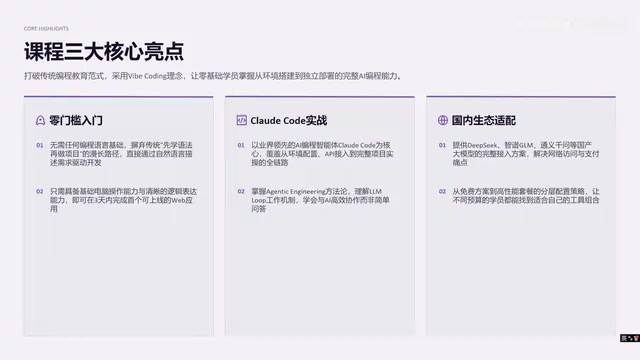Click the 02 number in the 零门槛入门 card
The image size is (640, 360).
click(40, 191)
